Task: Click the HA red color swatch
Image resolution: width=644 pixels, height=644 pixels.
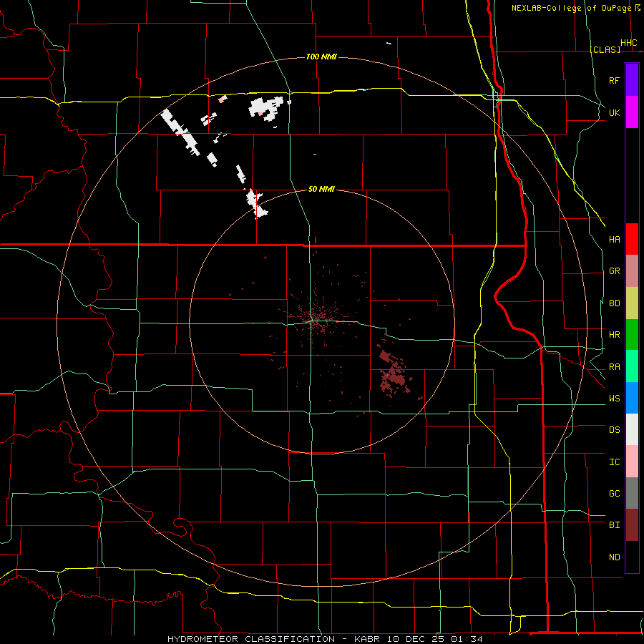Action: (x=632, y=239)
